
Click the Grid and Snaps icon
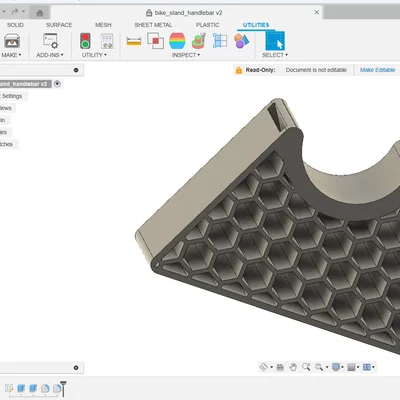point(351,367)
